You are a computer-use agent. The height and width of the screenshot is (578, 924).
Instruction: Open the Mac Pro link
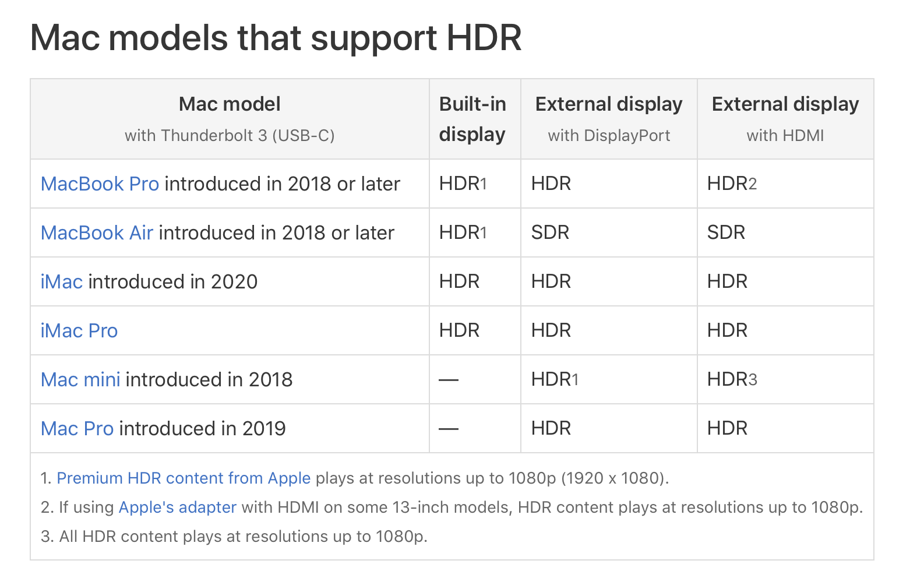click(77, 429)
